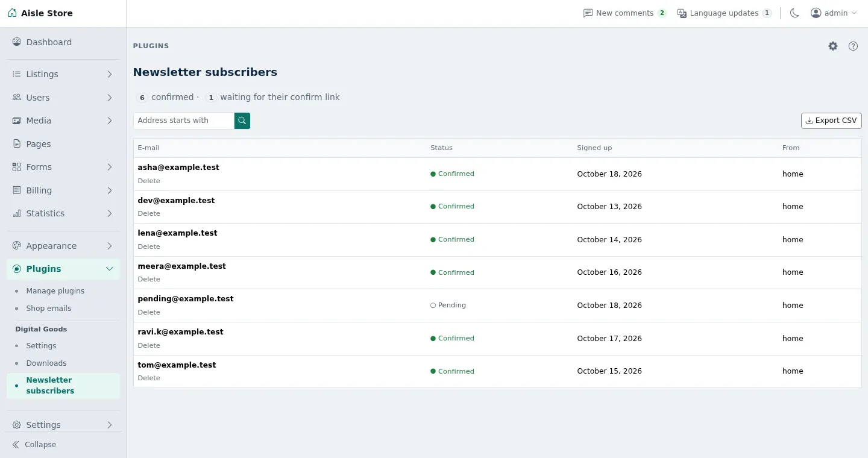Image resolution: width=868 pixels, height=458 pixels.
Task: Click the Appearance palette icon
Action: point(17,246)
